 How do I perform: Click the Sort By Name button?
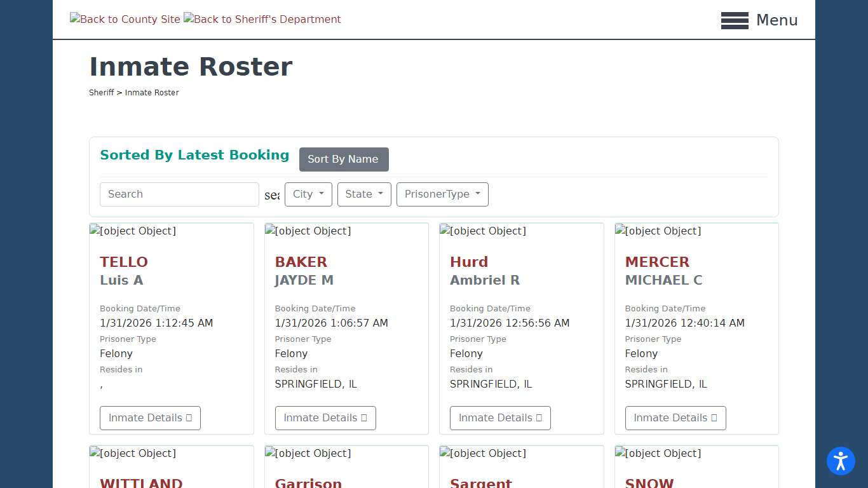pyautogui.click(x=344, y=159)
